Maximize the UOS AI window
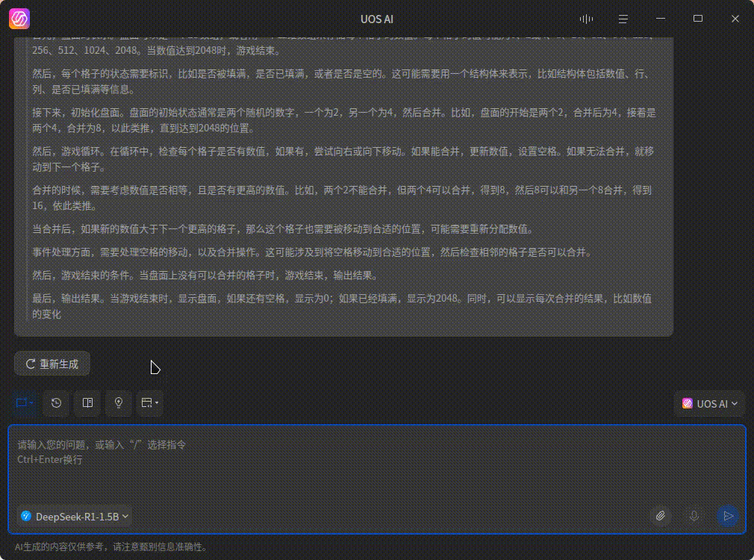754x560 pixels. click(x=697, y=19)
